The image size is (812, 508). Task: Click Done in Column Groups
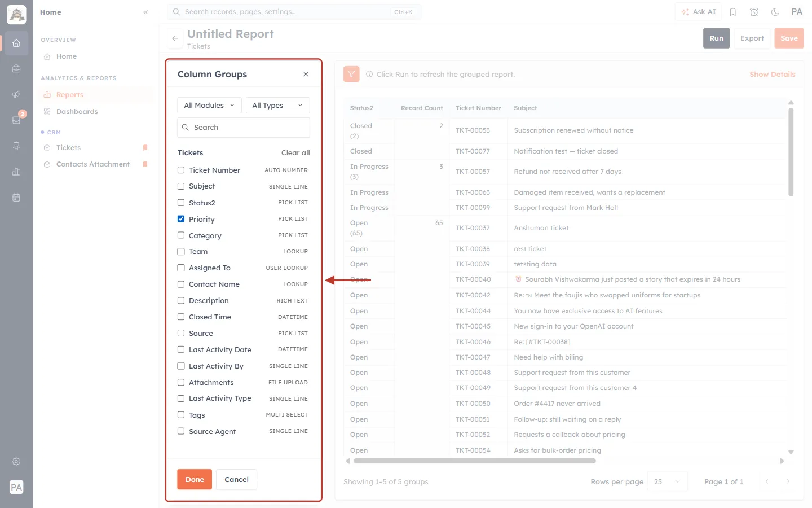point(195,480)
